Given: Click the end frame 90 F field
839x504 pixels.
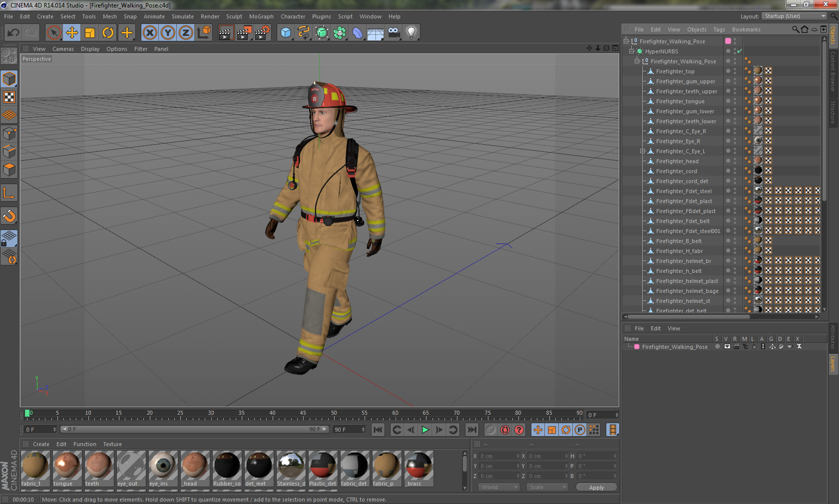Looking at the screenshot, I should click(x=350, y=429).
